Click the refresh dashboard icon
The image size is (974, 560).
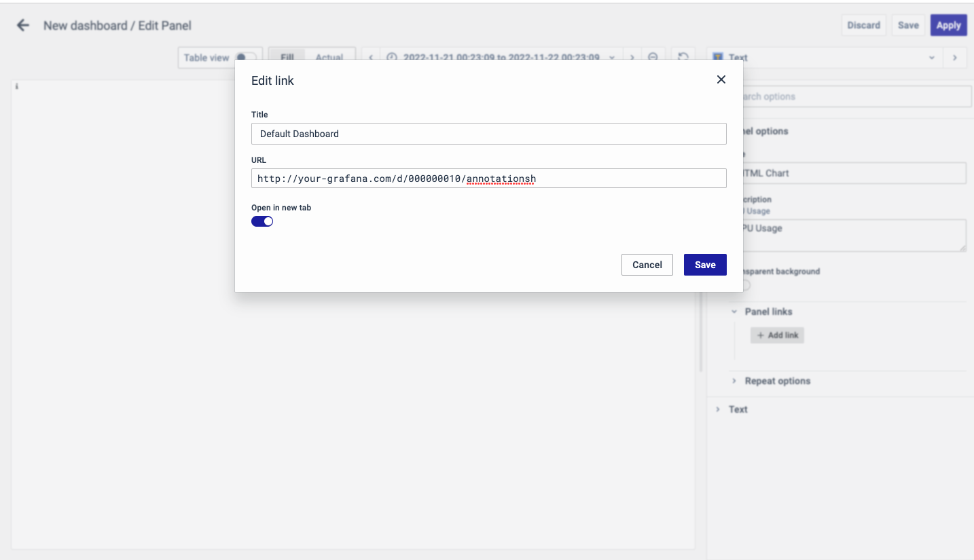(x=683, y=58)
